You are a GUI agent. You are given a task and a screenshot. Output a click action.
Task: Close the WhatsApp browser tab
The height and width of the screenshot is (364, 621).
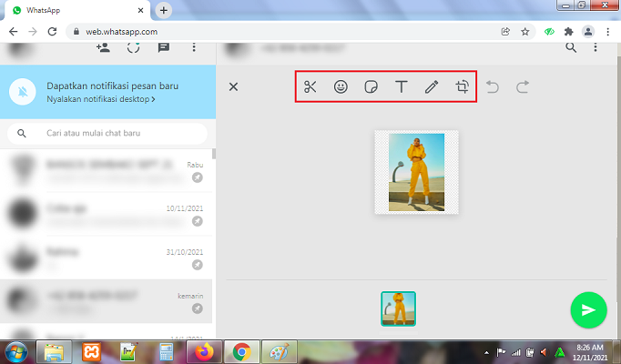point(140,10)
